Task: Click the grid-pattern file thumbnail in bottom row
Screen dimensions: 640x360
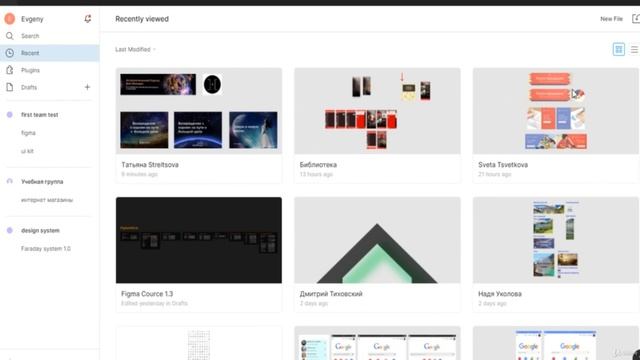Action: [x=199, y=343]
